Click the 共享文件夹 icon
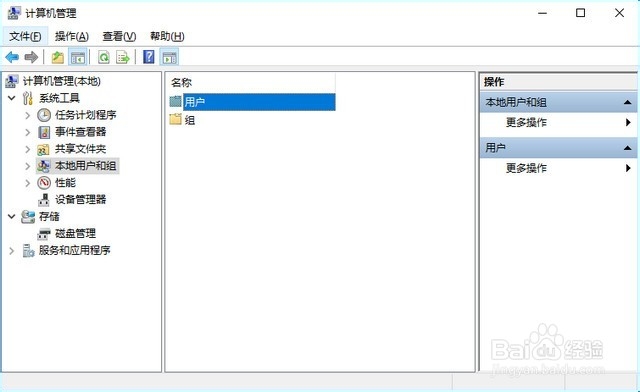This screenshot has width=640, height=392. [43, 149]
